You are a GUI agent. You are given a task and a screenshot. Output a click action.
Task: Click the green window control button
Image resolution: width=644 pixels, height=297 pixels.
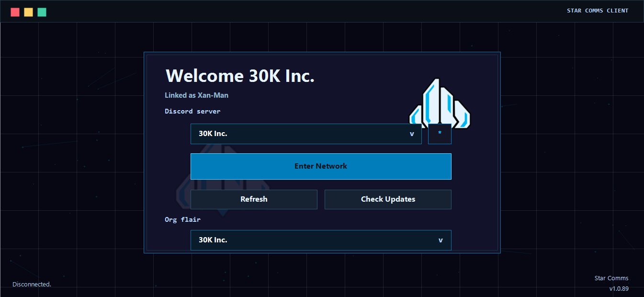tap(42, 12)
